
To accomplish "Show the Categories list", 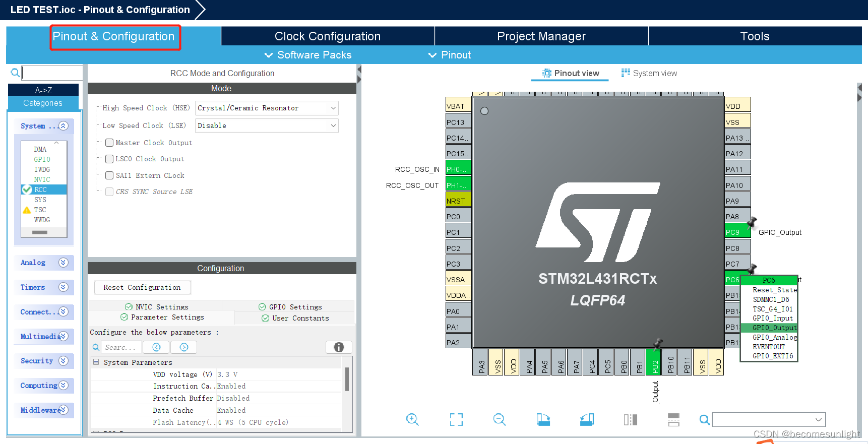I will pyautogui.click(x=43, y=103).
